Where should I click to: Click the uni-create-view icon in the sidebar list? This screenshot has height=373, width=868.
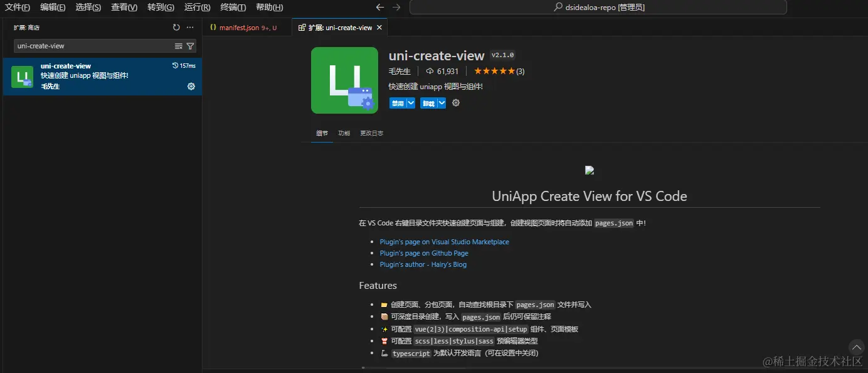click(x=22, y=77)
